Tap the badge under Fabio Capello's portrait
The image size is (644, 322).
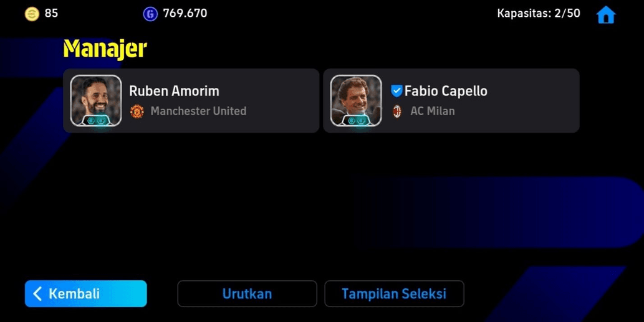click(356, 121)
